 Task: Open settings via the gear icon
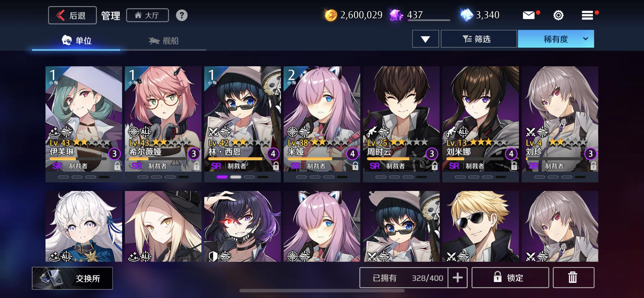pyautogui.click(x=558, y=15)
